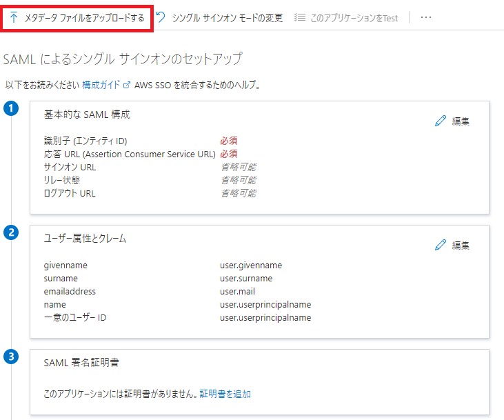Click the page title SAML によるシングル サインオンのセットアップ
This screenshot has height=420, width=504.
(123, 59)
